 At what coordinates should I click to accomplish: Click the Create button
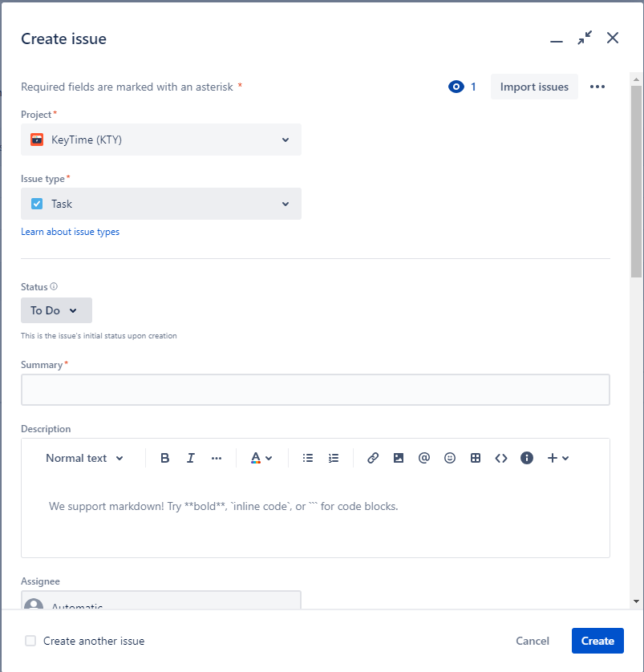[597, 641]
